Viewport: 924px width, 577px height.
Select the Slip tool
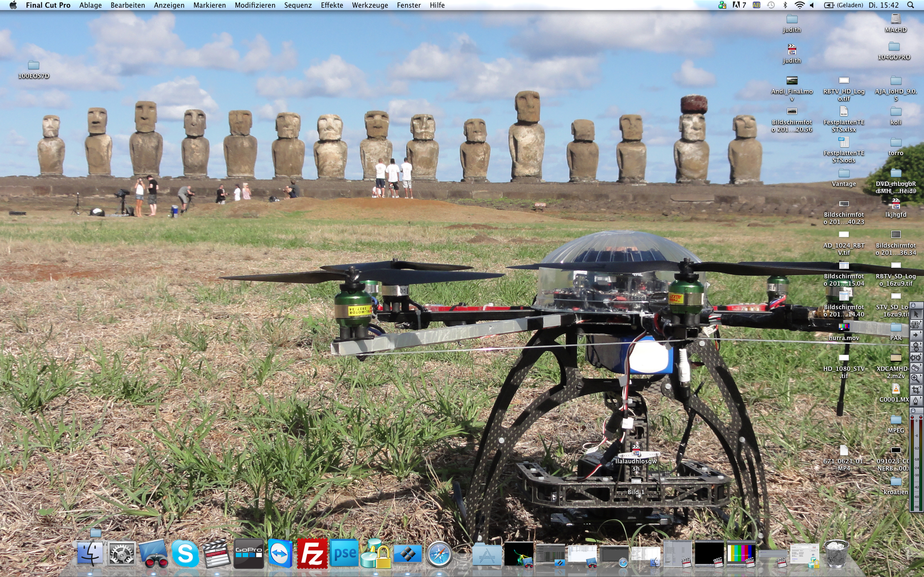point(916,357)
